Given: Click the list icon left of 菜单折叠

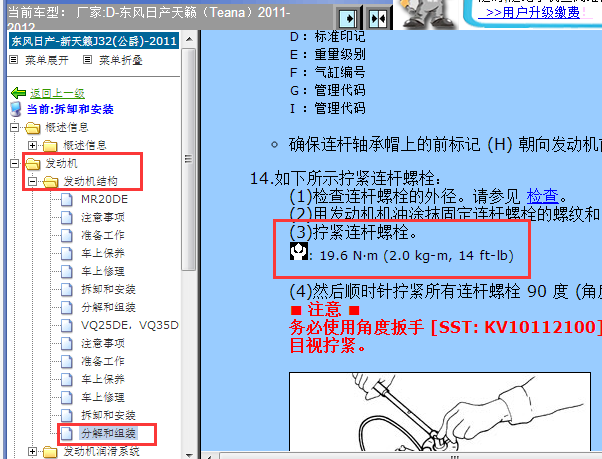Looking at the screenshot, I should tap(88, 59).
